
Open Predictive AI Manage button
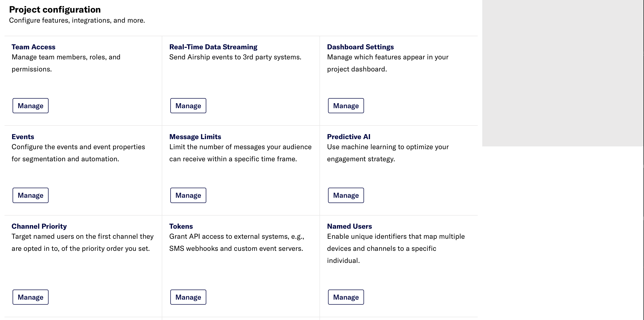[x=346, y=195]
